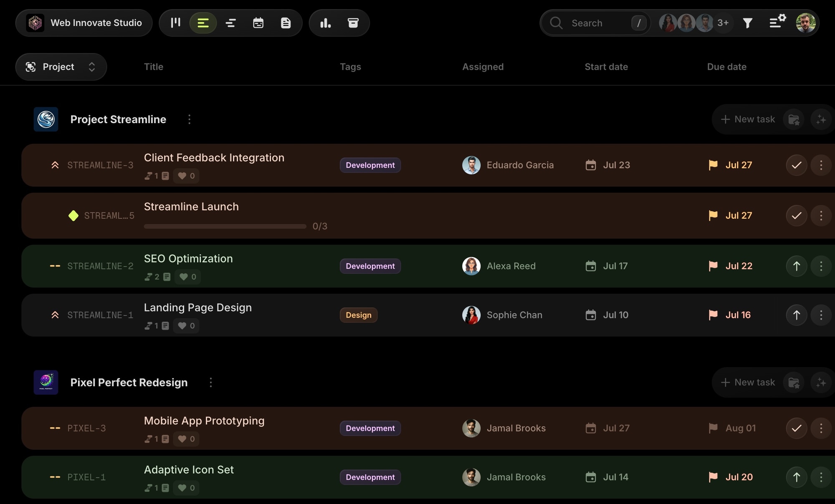Click the up arrow on SEO Optimization

(796, 266)
